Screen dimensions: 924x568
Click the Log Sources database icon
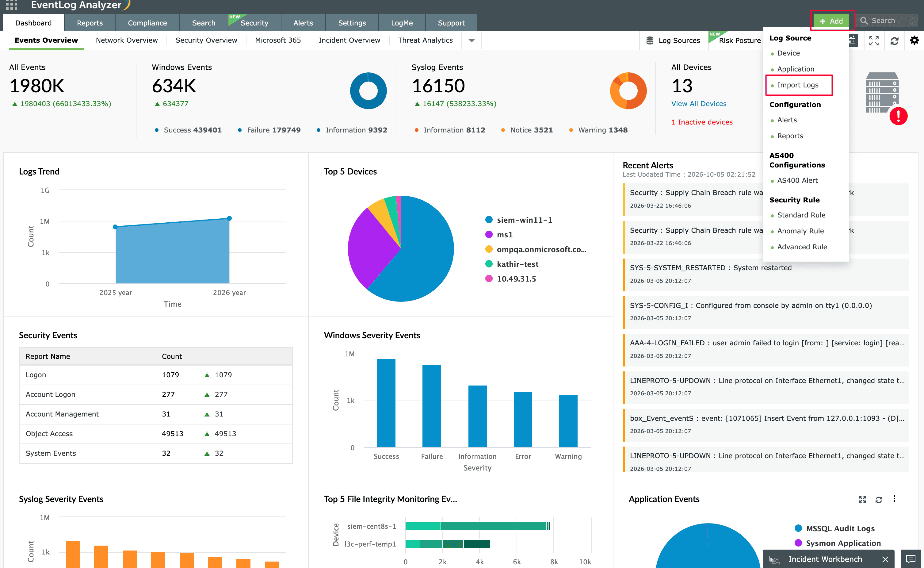pos(650,40)
